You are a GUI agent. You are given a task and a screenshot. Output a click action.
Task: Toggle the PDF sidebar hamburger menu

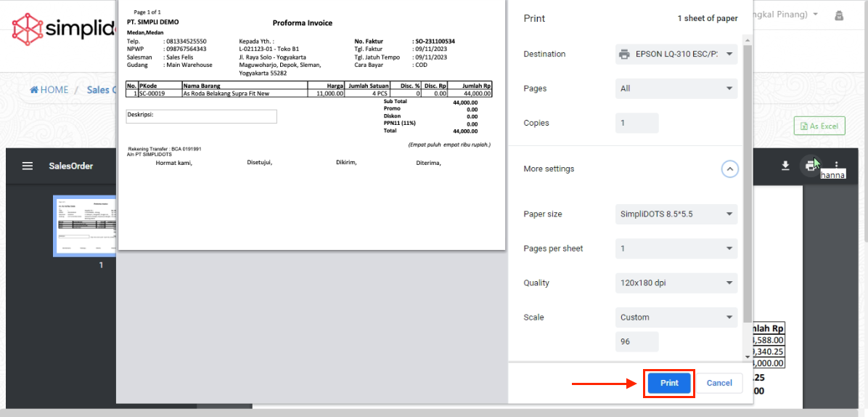(x=28, y=166)
